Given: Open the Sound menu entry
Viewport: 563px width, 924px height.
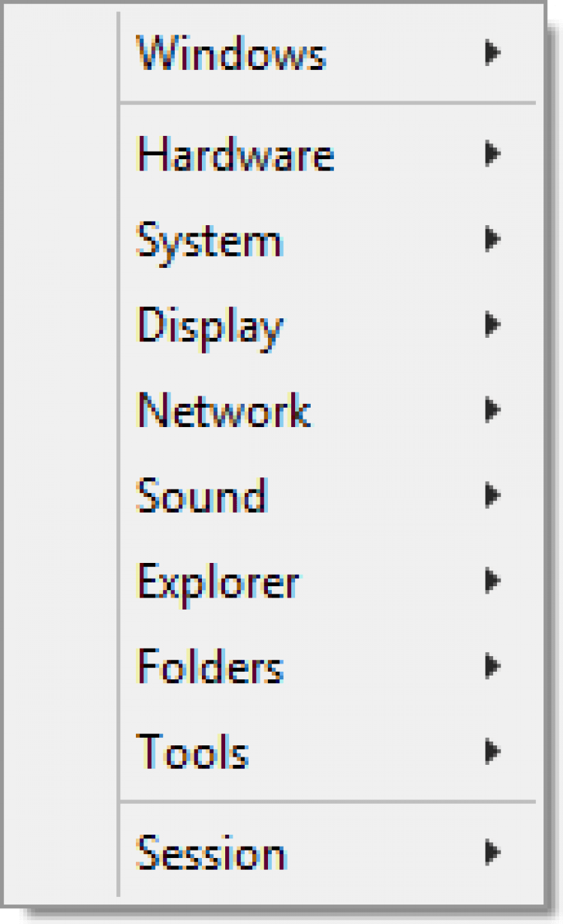Looking at the screenshot, I should (201, 495).
